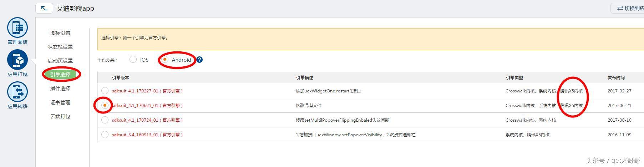
Task: Click description about uexWindow.setPopoverVisibility
Action: point(356,135)
